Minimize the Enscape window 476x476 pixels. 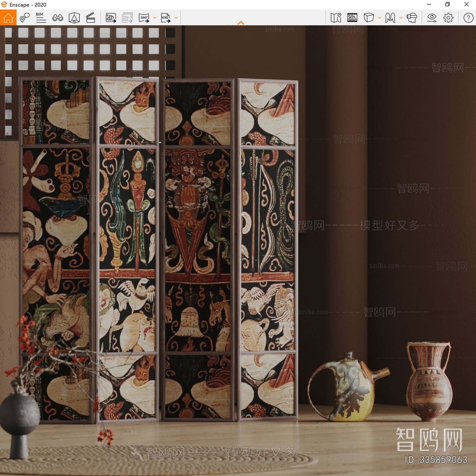[429, 4]
